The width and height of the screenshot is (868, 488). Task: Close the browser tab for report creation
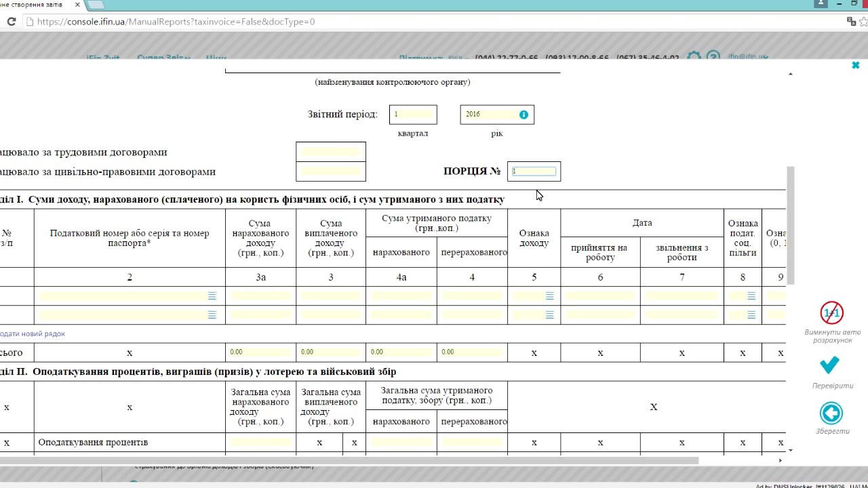(x=78, y=5)
